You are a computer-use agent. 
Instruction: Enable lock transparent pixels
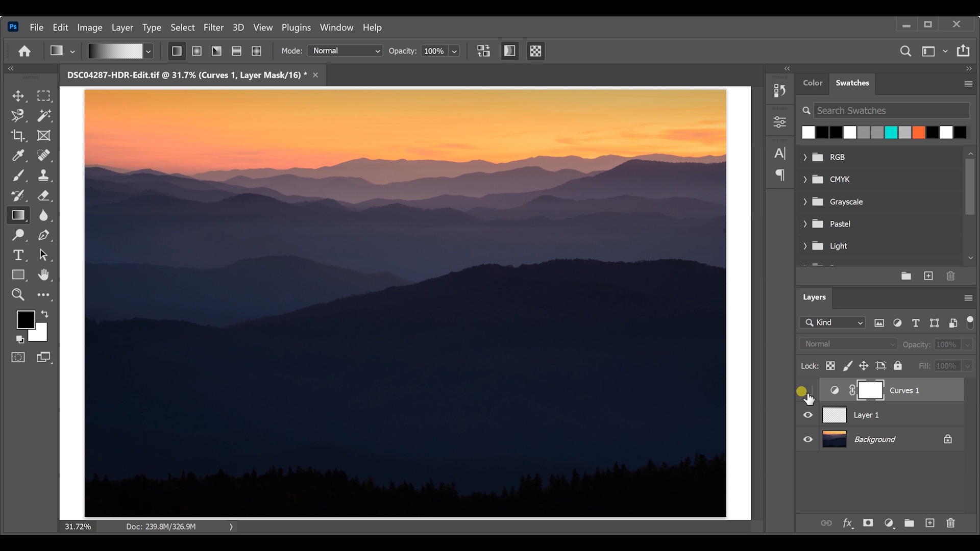[x=831, y=366]
